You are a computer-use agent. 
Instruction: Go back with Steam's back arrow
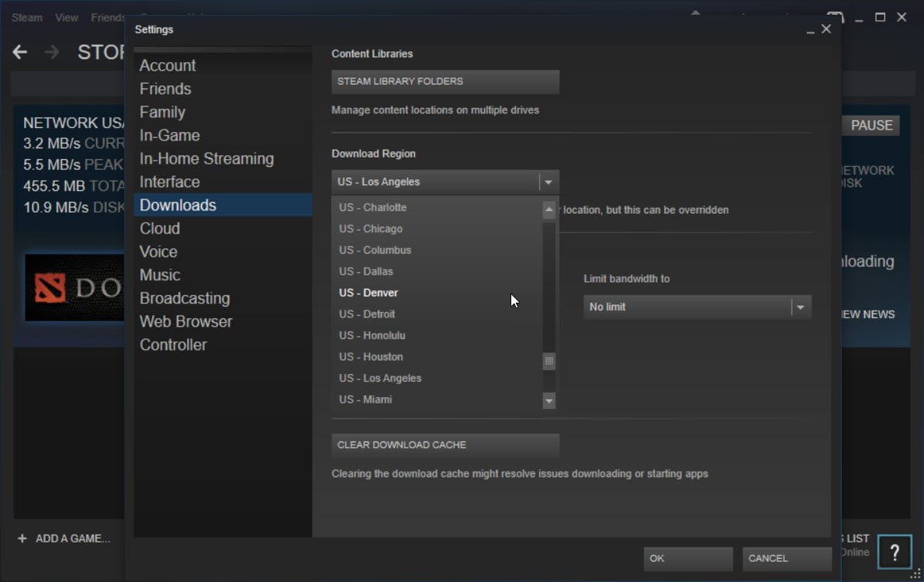[20, 52]
